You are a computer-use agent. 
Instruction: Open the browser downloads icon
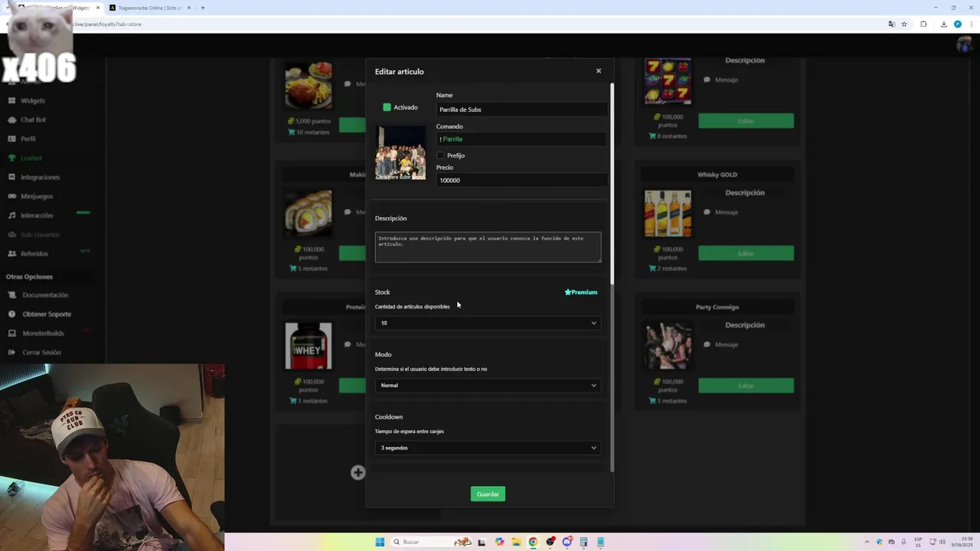tap(944, 24)
